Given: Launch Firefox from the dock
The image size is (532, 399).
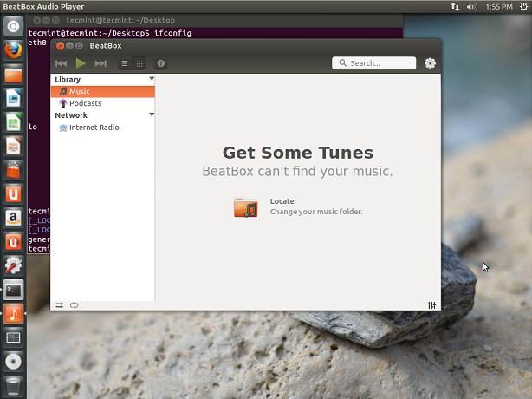Looking at the screenshot, I should coord(13,50).
